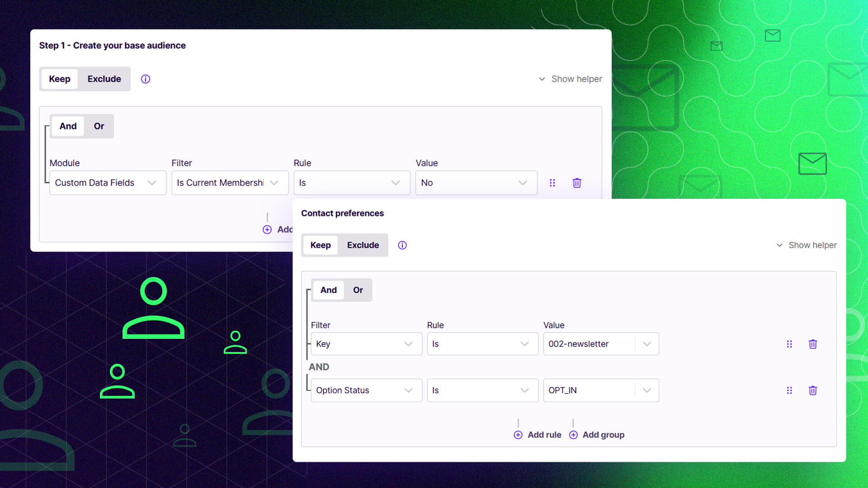Click info icon in base audience panel
This screenshot has height=488, width=868.
click(x=145, y=79)
